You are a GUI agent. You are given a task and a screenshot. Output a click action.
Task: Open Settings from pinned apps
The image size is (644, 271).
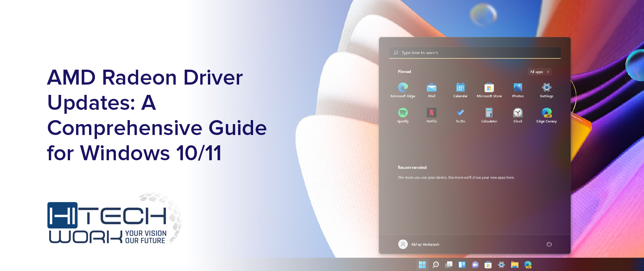pyautogui.click(x=546, y=90)
